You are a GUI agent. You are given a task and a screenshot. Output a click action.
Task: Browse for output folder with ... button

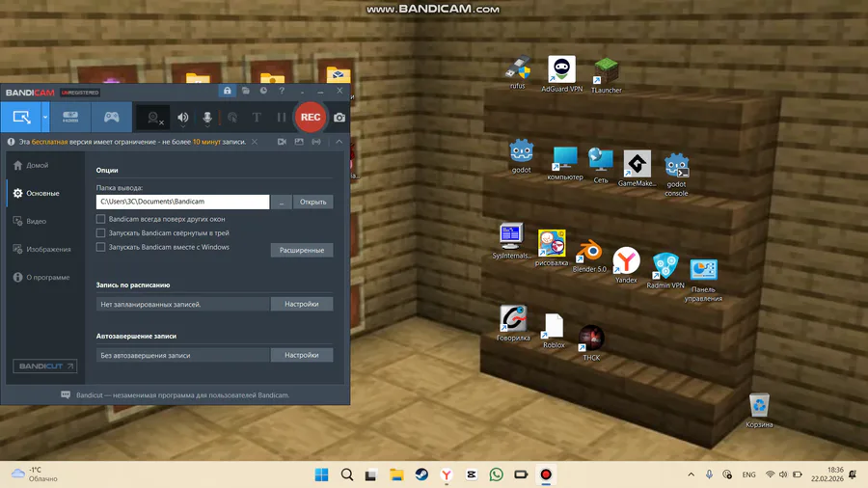pos(282,202)
